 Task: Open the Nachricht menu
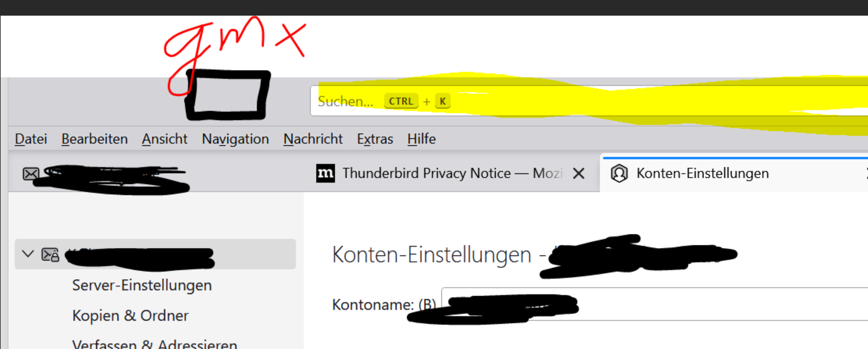tap(313, 139)
